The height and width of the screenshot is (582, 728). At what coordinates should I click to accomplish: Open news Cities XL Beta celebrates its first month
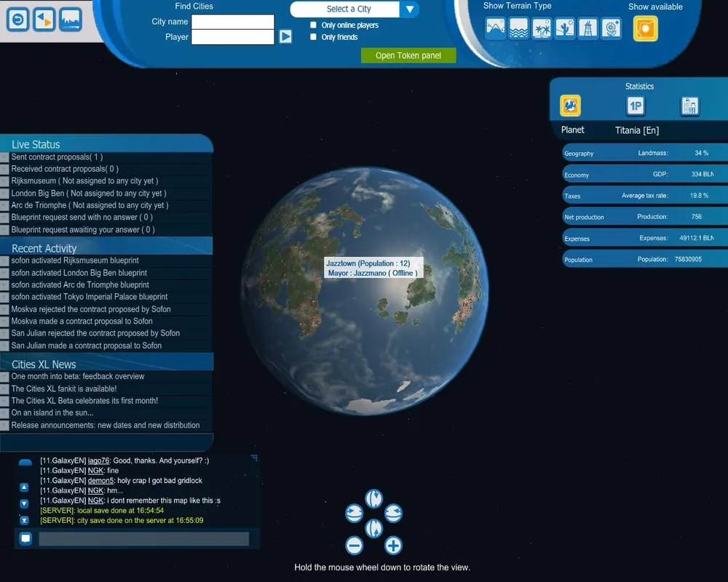coord(84,401)
